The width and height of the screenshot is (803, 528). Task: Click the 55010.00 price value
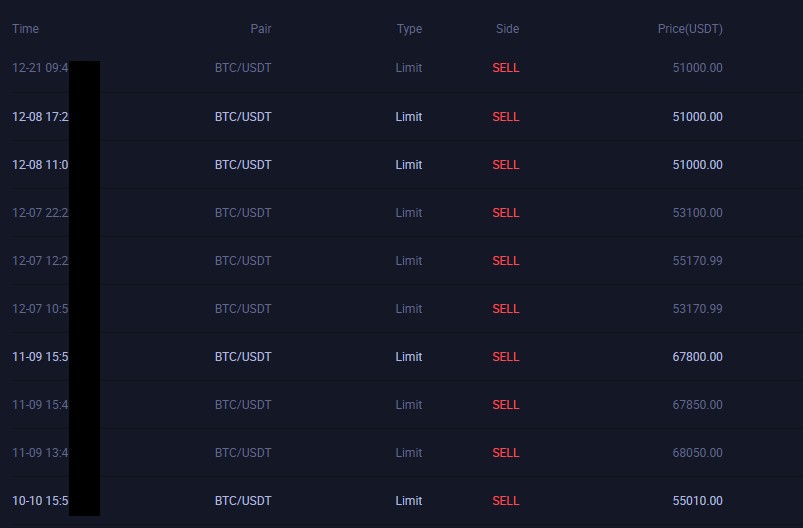pyautogui.click(x=698, y=501)
